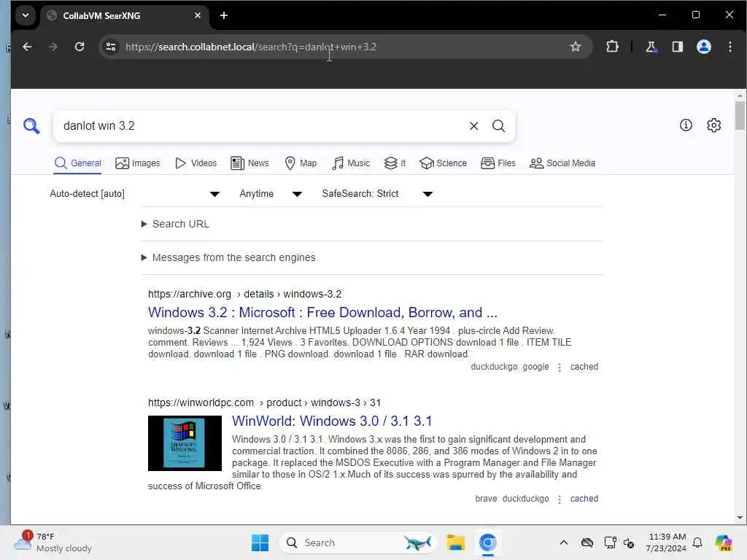Open cached version of WinWorld result
Viewport: 747px width, 560px height.
(584, 499)
